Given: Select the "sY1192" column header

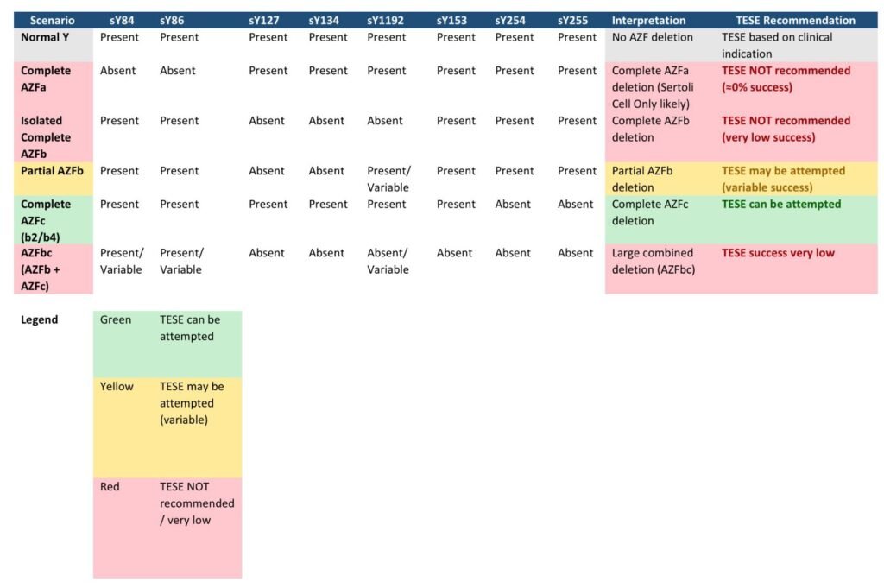Looking at the screenshot, I should tap(386, 20).
